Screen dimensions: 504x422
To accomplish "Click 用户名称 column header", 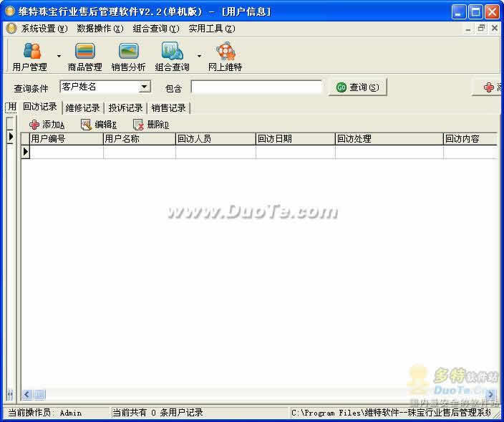I will 140,139.
